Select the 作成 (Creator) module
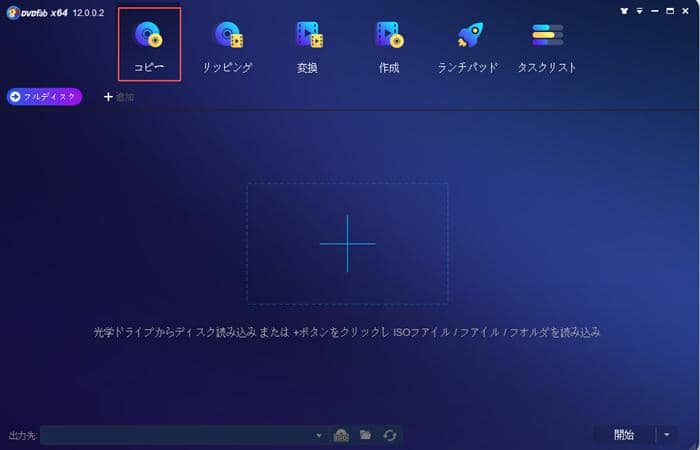Viewport: 700px width, 450px height. [x=388, y=45]
